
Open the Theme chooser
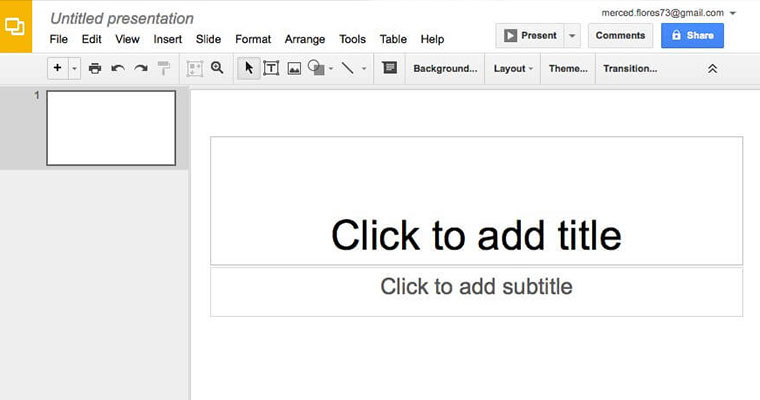pyautogui.click(x=568, y=68)
